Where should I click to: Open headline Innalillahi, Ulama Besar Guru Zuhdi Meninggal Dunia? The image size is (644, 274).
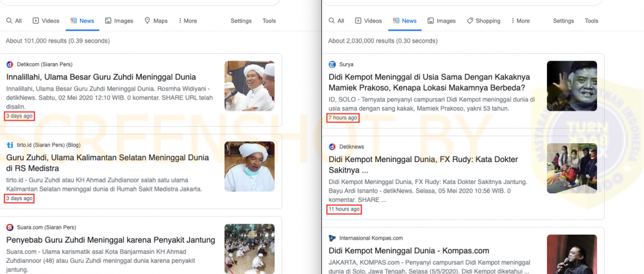(x=101, y=77)
